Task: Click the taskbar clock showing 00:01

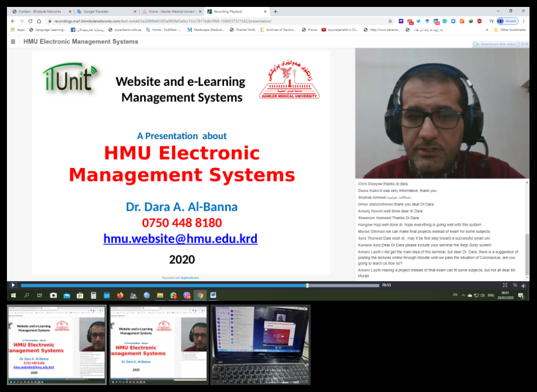Action: (505, 295)
